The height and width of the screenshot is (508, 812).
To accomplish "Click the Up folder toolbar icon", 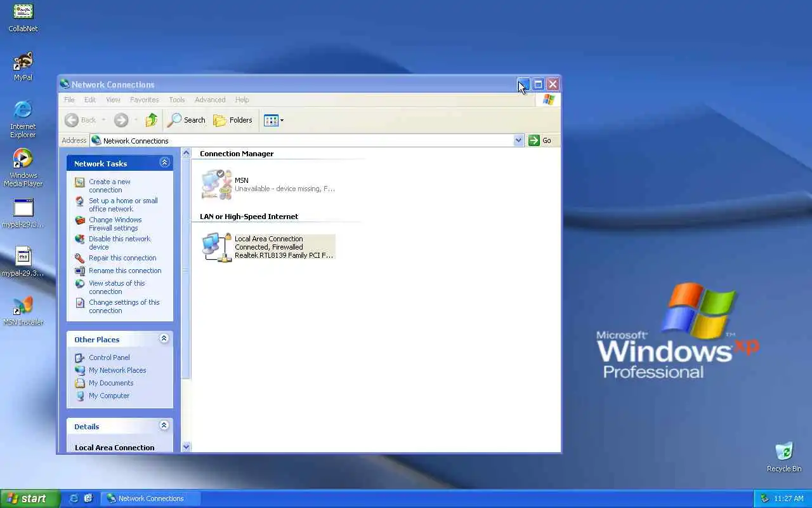I will click(x=151, y=120).
